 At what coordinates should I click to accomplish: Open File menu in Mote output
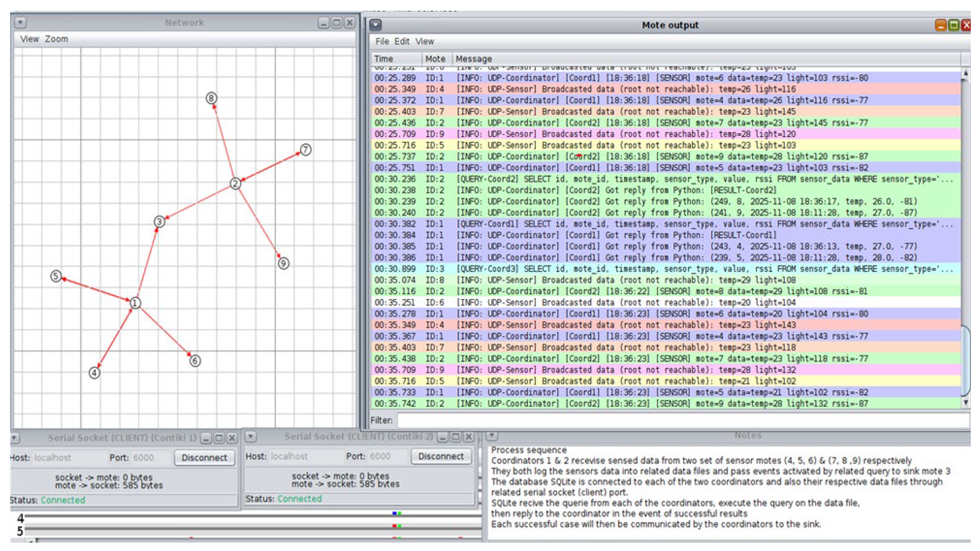coord(382,42)
